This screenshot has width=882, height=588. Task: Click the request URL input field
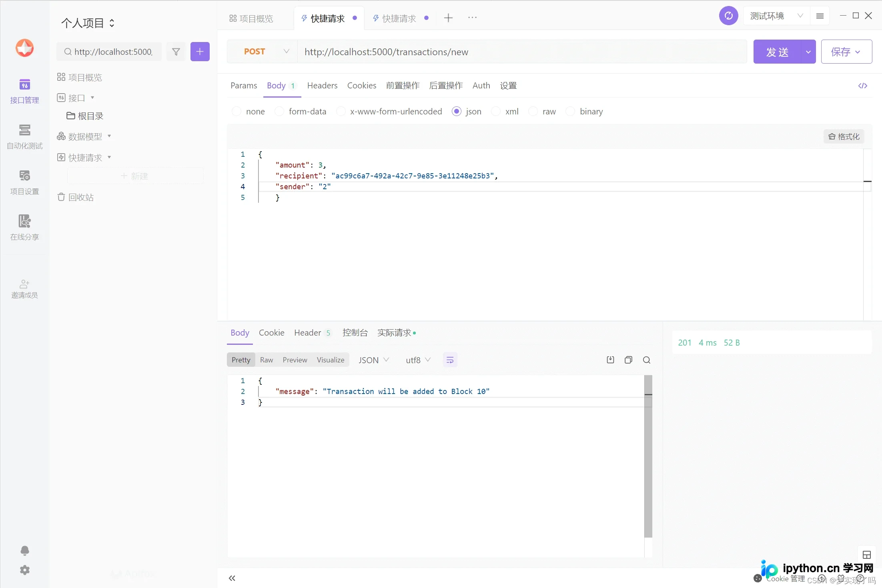pos(522,52)
